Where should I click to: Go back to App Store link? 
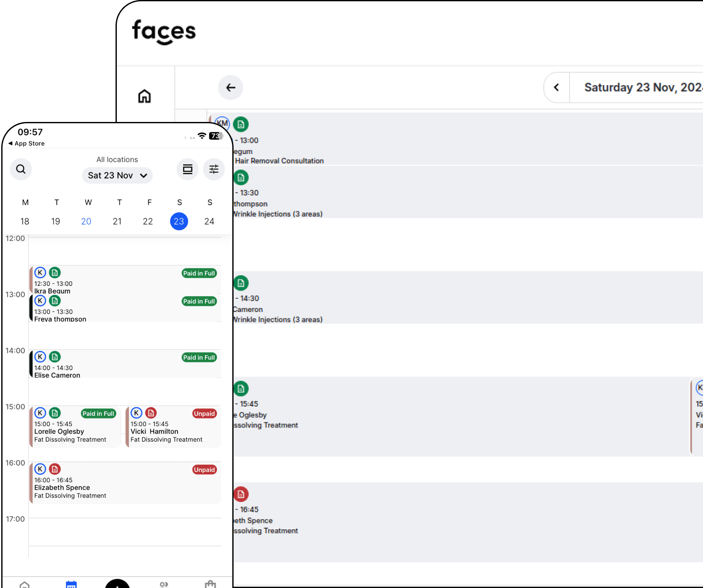pyautogui.click(x=27, y=143)
